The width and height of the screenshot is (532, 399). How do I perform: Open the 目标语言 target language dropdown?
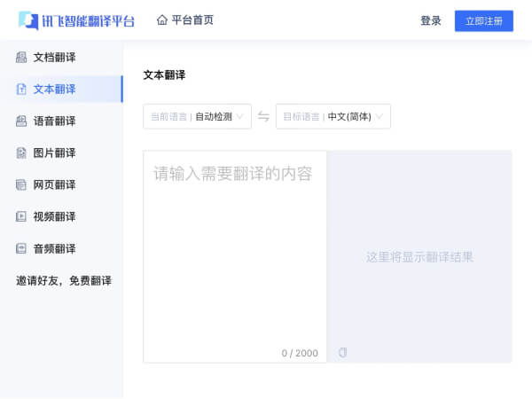[332, 116]
